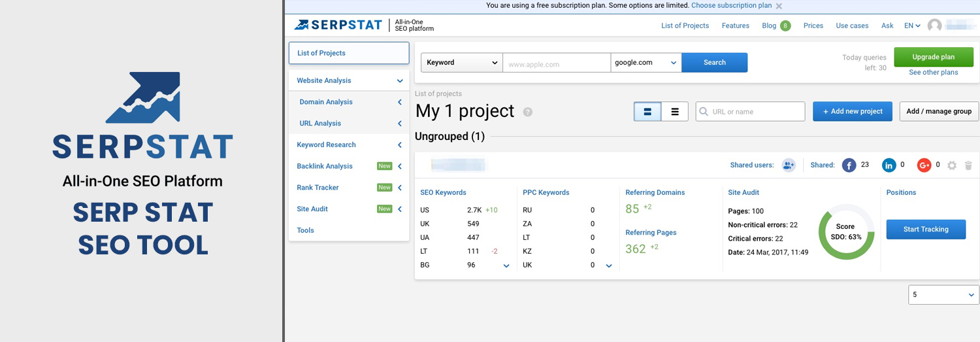The width and height of the screenshot is (980, 342).
Task: Open the Site Audit link in project card
Action: [743, 192]
